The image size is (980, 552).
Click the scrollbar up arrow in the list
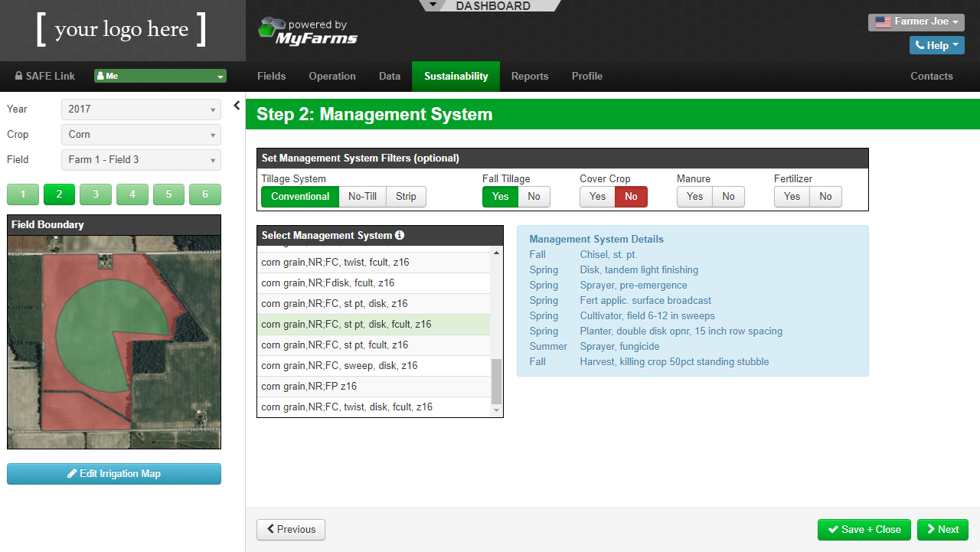(x=496, y=253)
